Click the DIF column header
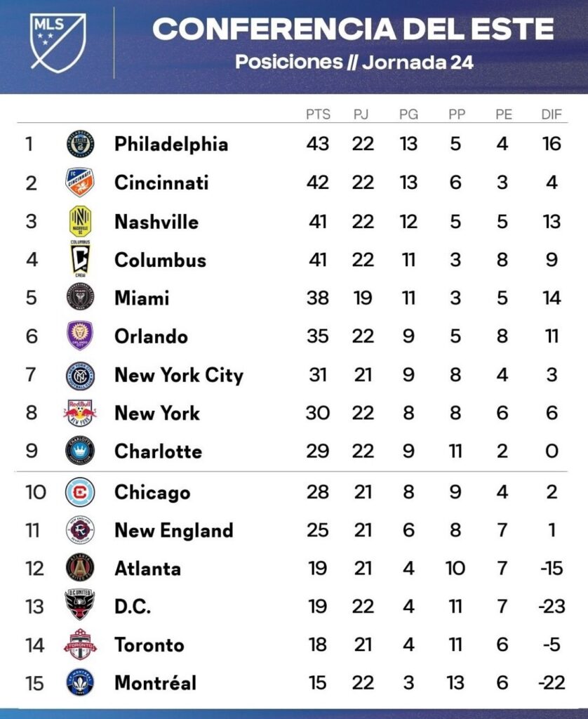The width and height of the screenshot is (588, 719). point(552,114)
